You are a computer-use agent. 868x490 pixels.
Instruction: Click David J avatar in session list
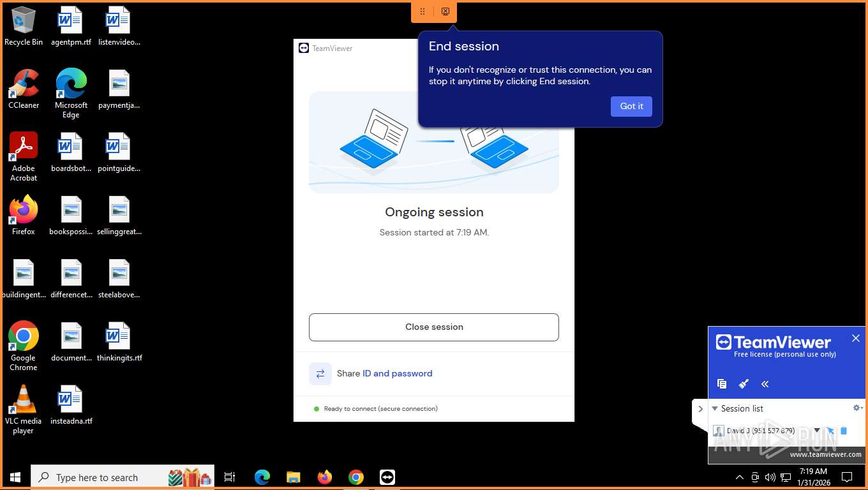pyautogui.click(x=719, y=431)
